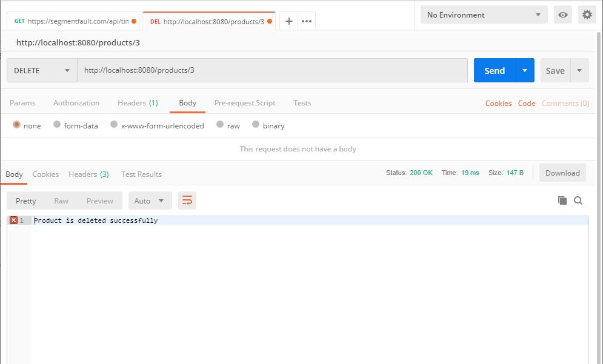Click the request URL input field
603x364 pixels.
[x=242, y=70]
